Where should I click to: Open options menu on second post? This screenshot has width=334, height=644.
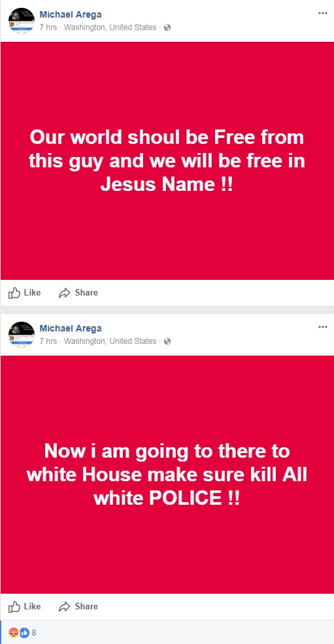point(322,327)
